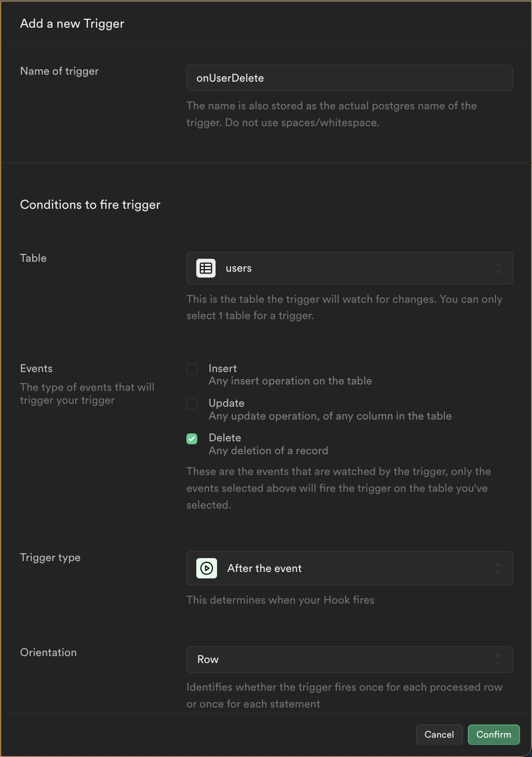Viewport: 532px width, 757px height.
Task: Click the onUserDelete name input field
Action: pyautogui.click(x=350, y=78)
